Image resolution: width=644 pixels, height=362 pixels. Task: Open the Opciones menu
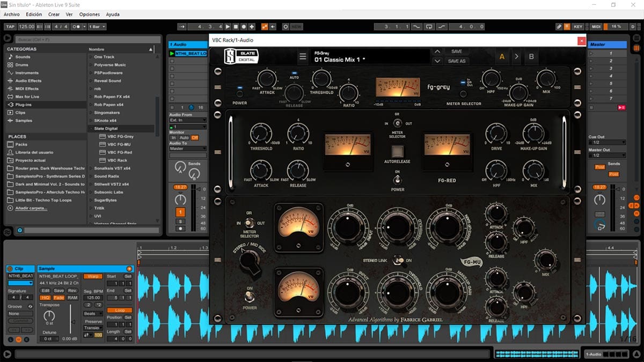coord(90,14)
